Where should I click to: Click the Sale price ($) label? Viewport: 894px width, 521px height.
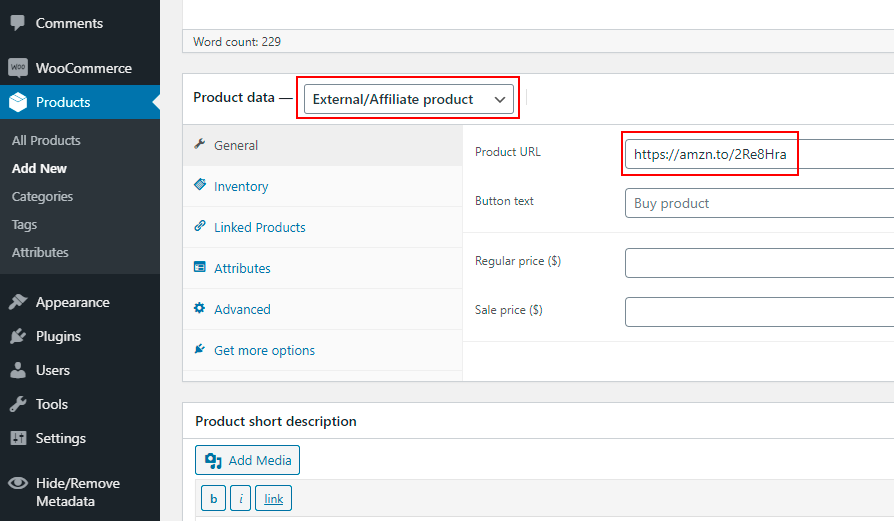coord(509,310)
